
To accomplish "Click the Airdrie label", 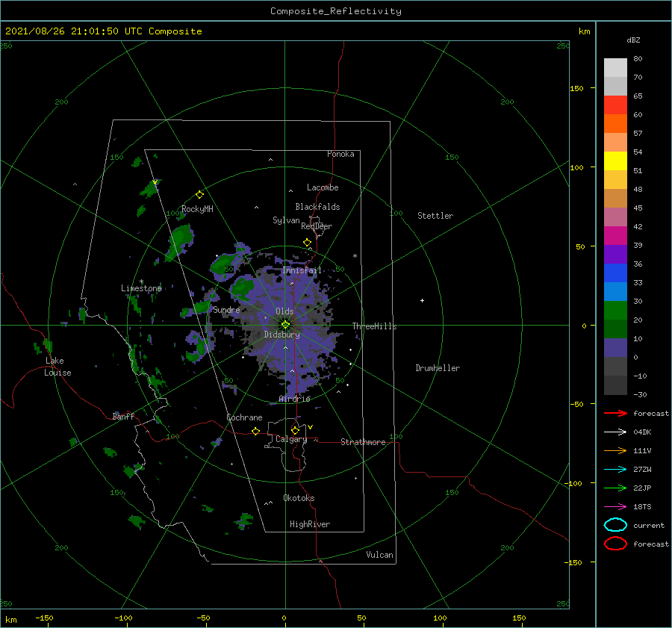I will (x=294, y=399).
